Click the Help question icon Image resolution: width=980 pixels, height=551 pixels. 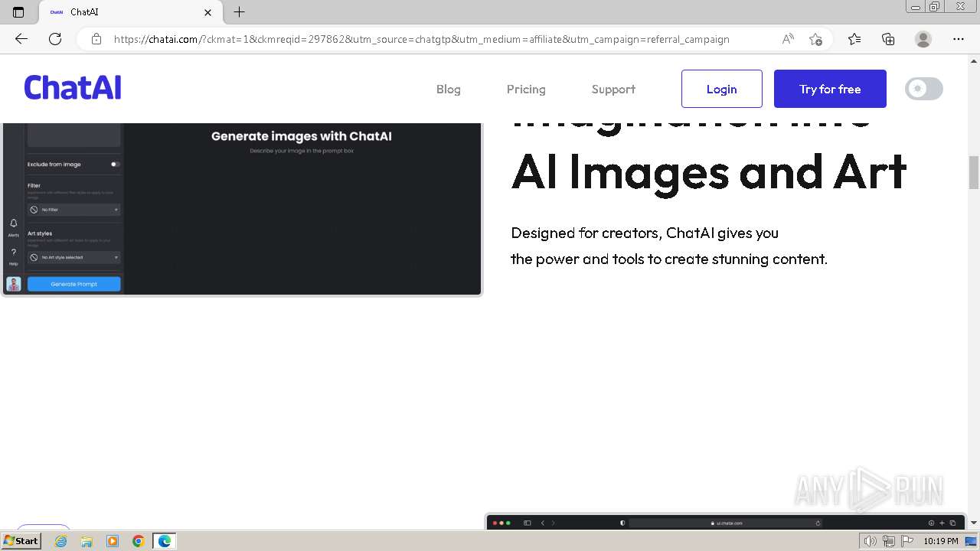(14, 253)
